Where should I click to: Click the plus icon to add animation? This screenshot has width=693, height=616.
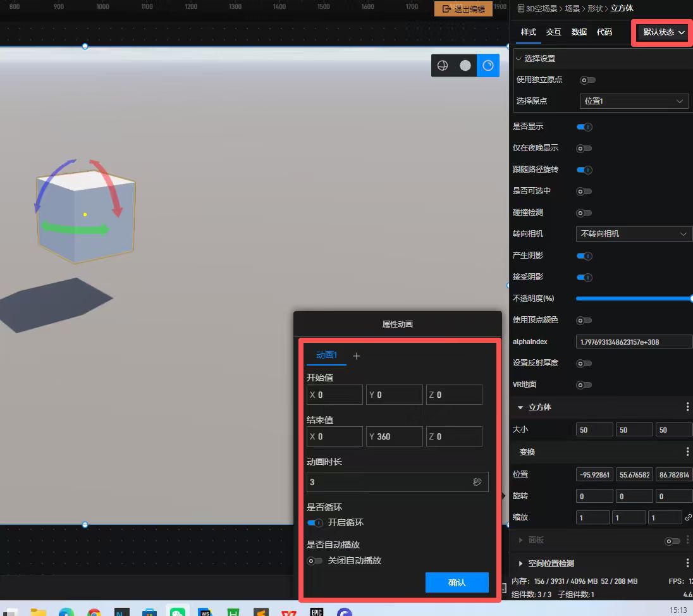click(x=357, y=356)
